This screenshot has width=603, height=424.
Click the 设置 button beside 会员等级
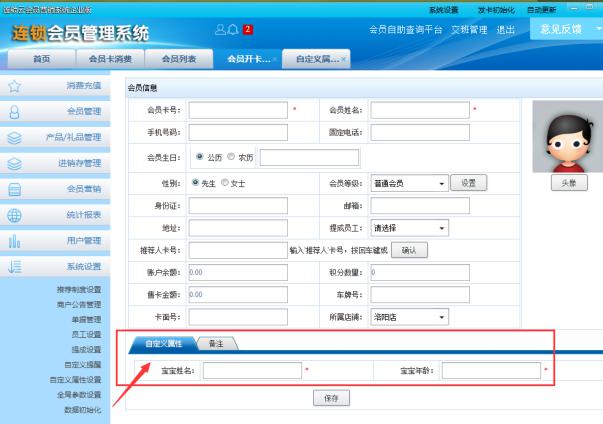(467, 183)
